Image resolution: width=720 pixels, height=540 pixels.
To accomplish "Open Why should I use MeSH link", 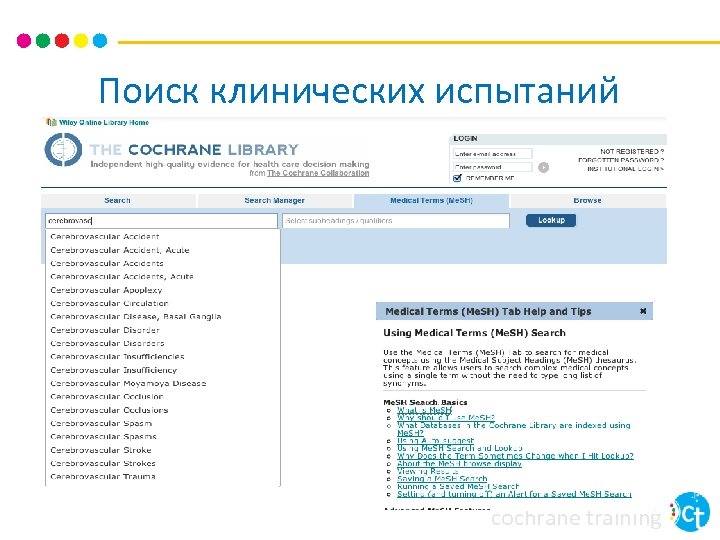I will (445, 417).
